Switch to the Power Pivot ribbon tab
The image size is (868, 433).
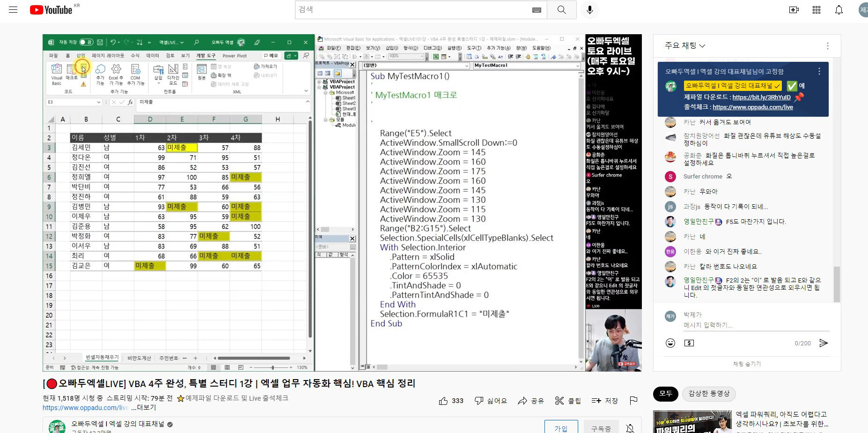(x=235, y=56)
